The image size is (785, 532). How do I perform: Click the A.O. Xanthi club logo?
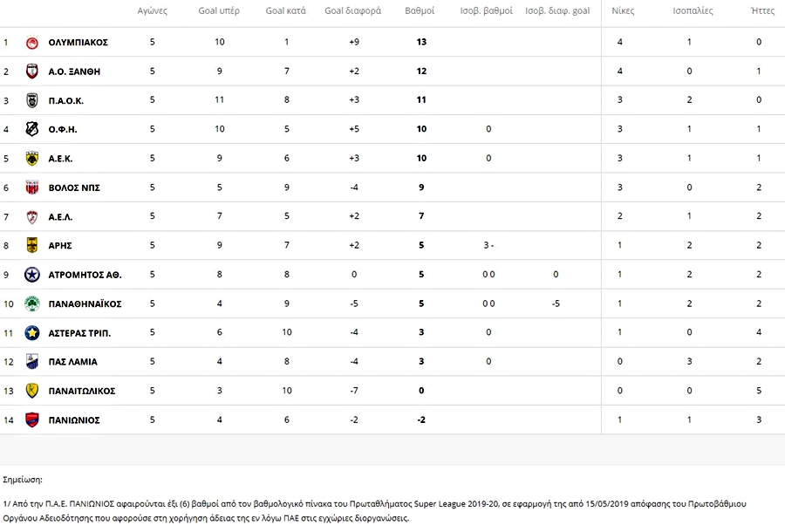click(32, 72)
